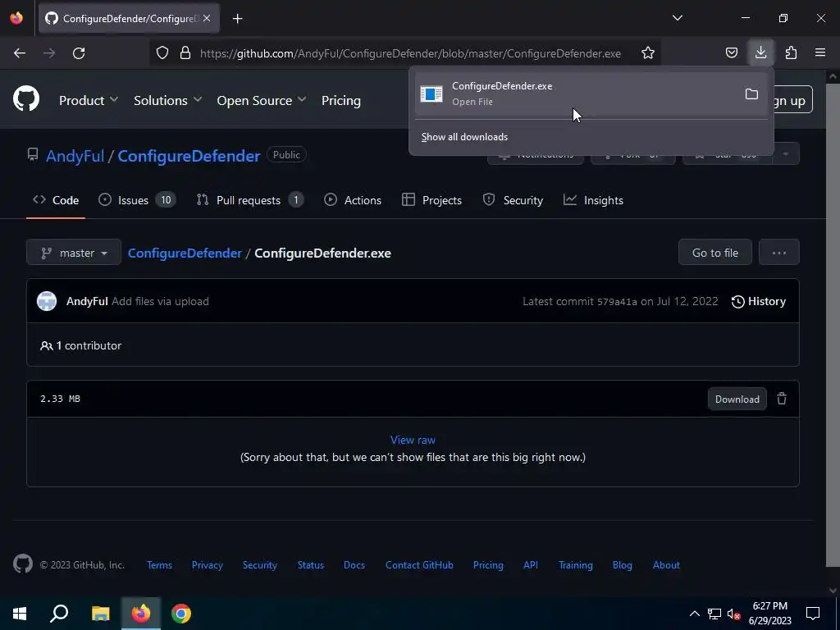
Task: Open commit 579a41a link
Action: point(617,302)
